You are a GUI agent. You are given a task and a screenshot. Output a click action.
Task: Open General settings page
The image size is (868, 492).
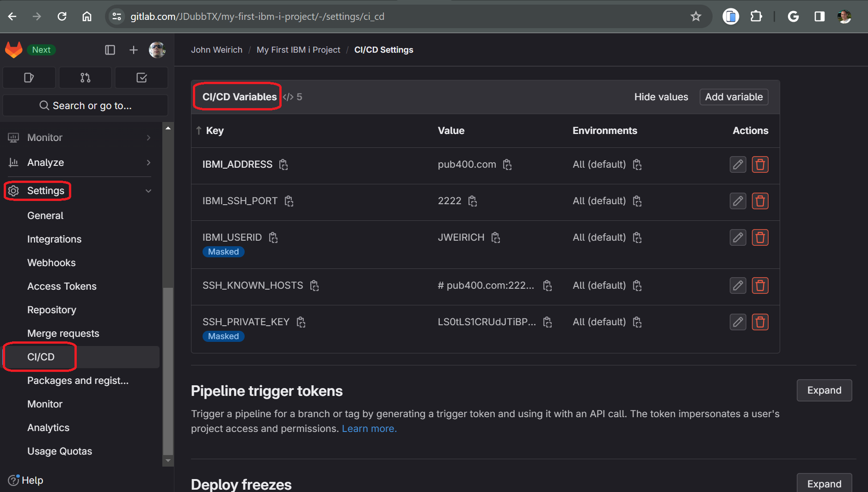pyautogui.click(x=45, y=216)
